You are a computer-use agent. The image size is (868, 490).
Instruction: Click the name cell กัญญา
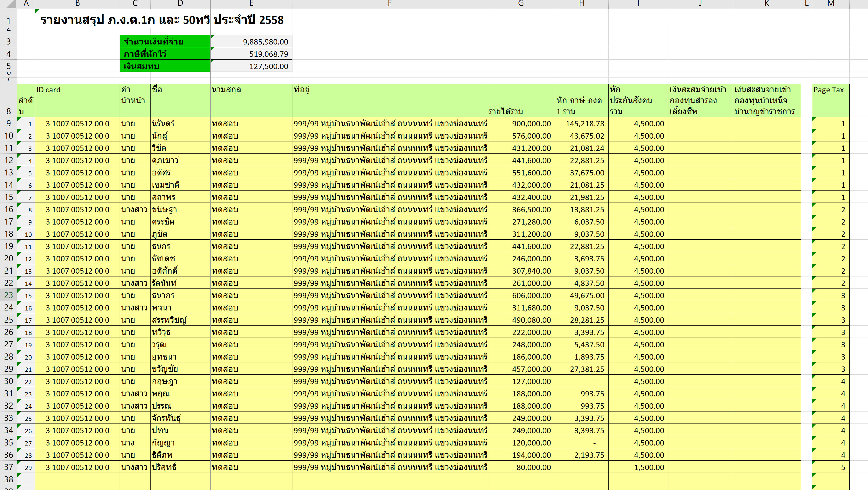(180, 442)
